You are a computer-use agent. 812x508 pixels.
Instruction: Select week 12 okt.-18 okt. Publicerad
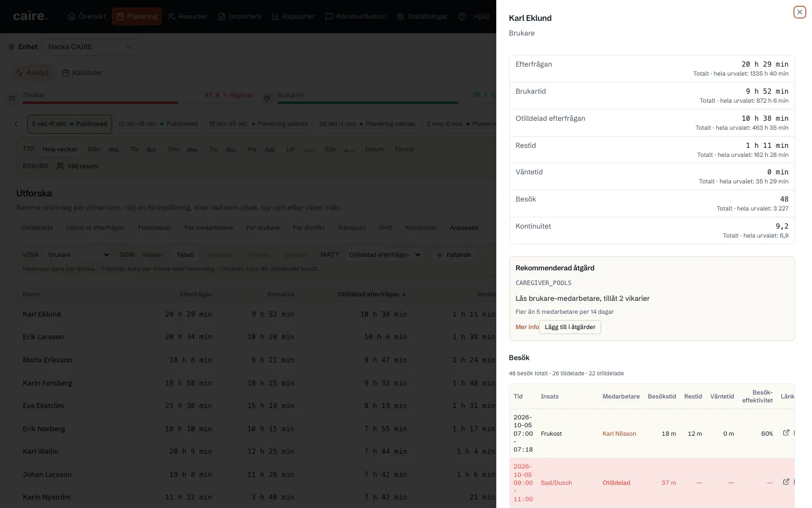tap(158, 124)
